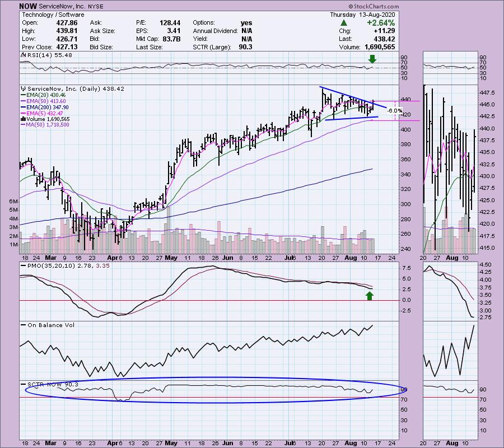Click the Annual Dividend label
The image size is (504, 448).
215,31
